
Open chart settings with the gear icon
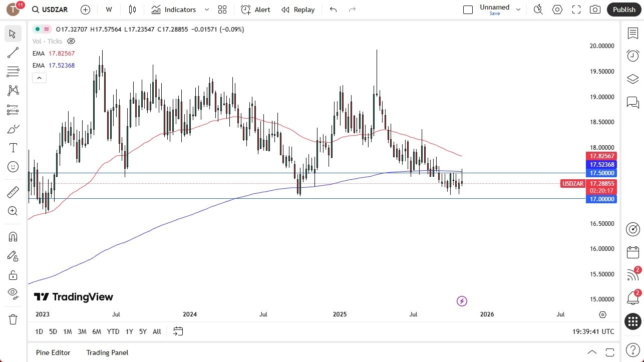[x=557, y=9]
